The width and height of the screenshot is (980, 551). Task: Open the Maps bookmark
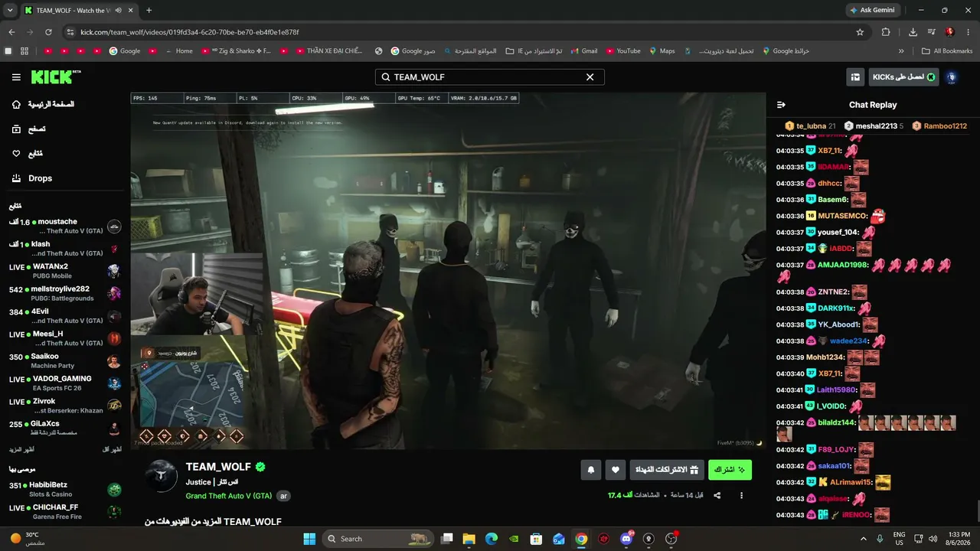coord(662,51)
